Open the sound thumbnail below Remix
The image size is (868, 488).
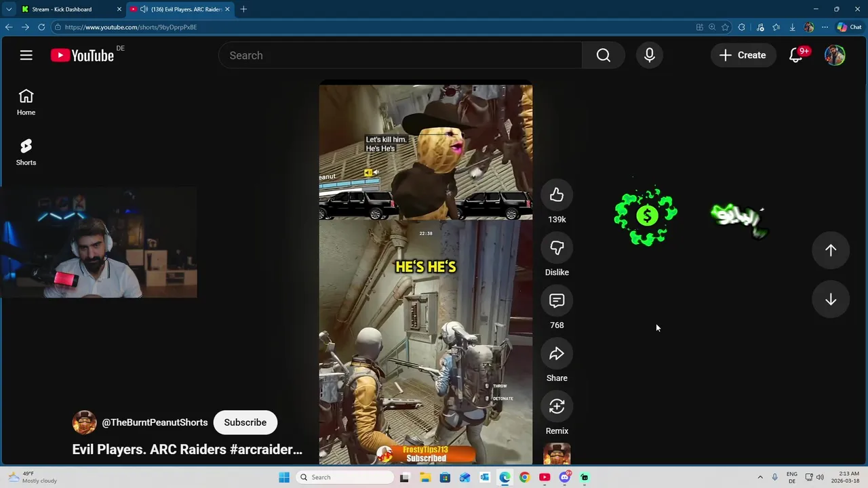pyautogui.click(x=557, y=454)
